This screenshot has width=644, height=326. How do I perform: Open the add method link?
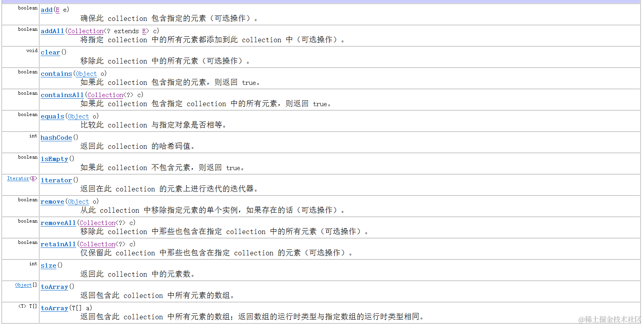tap(47, 10)
